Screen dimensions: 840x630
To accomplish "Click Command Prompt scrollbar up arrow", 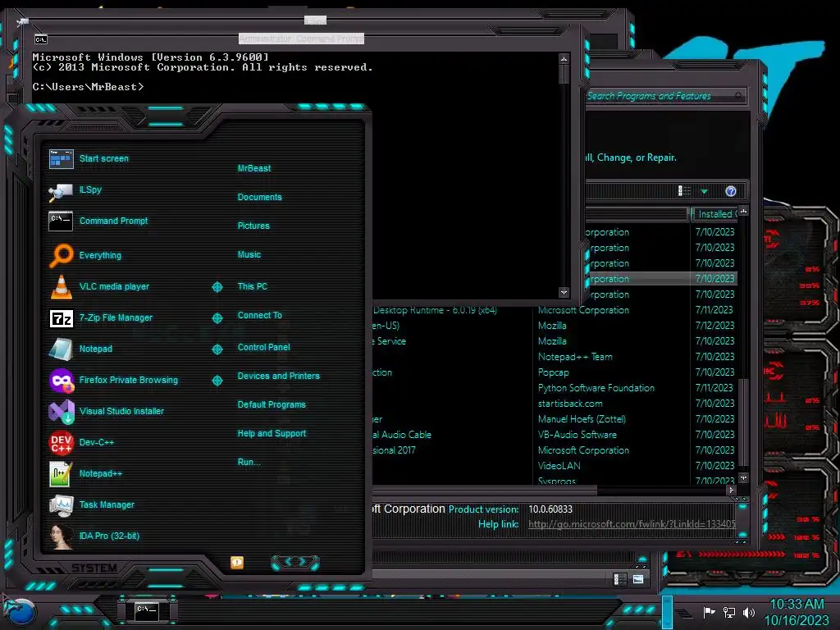I will [x=564, y=58].
